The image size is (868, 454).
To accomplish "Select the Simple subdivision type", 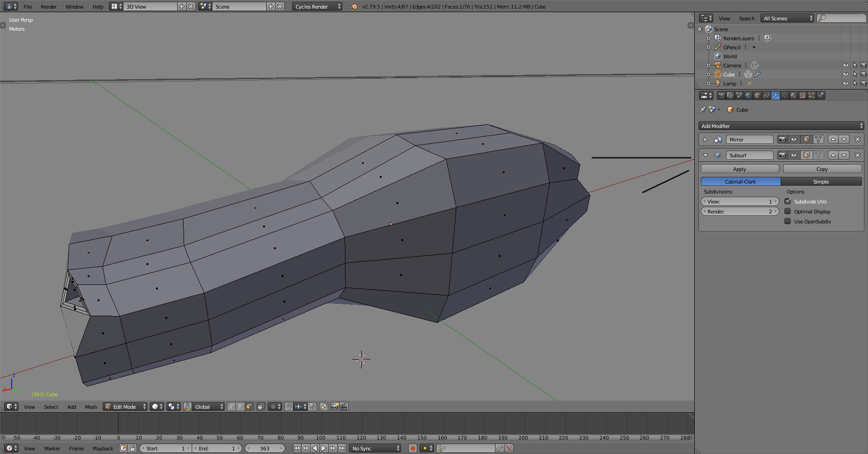I will click(x=821, y=181).
